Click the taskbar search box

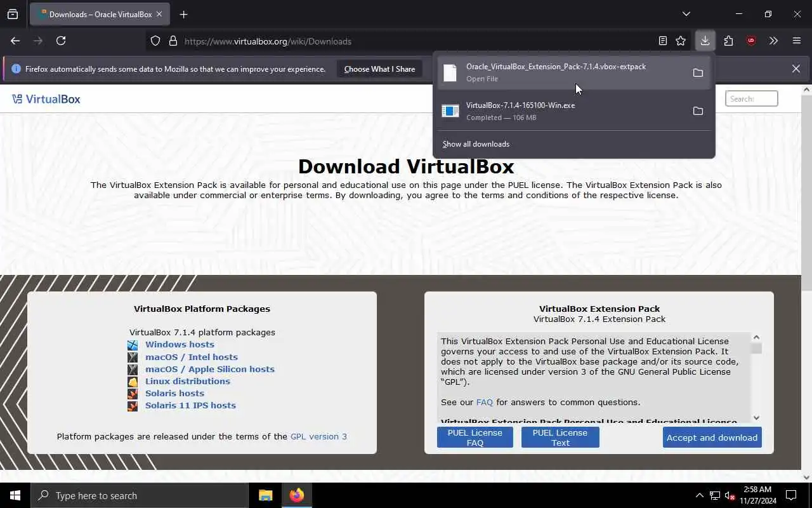pos(140,495)
